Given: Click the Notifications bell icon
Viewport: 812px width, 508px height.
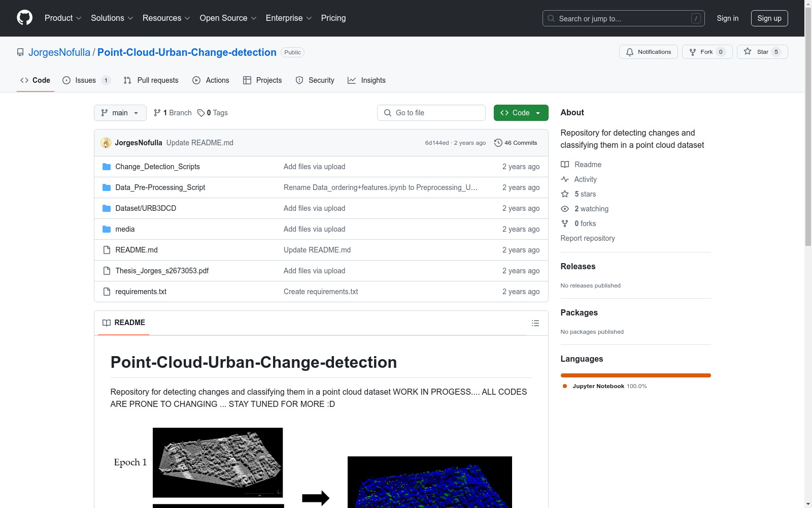Looking at the screenshot, I should [630, 52].
